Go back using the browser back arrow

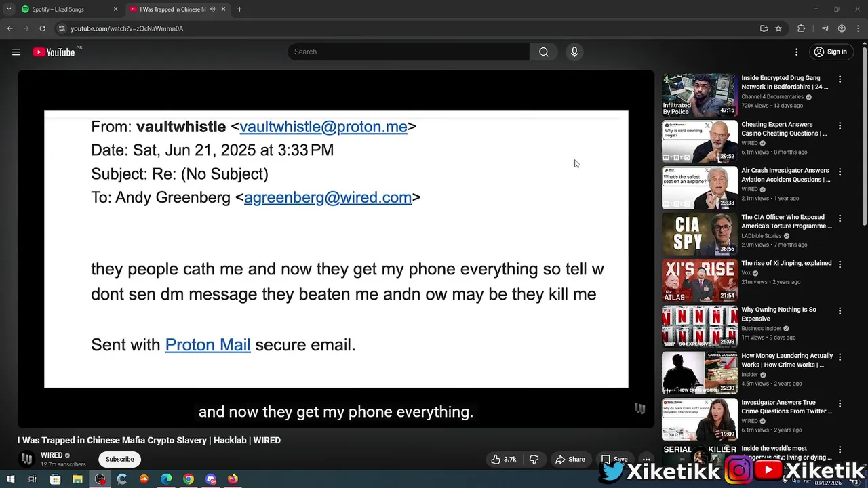[9, 28]
